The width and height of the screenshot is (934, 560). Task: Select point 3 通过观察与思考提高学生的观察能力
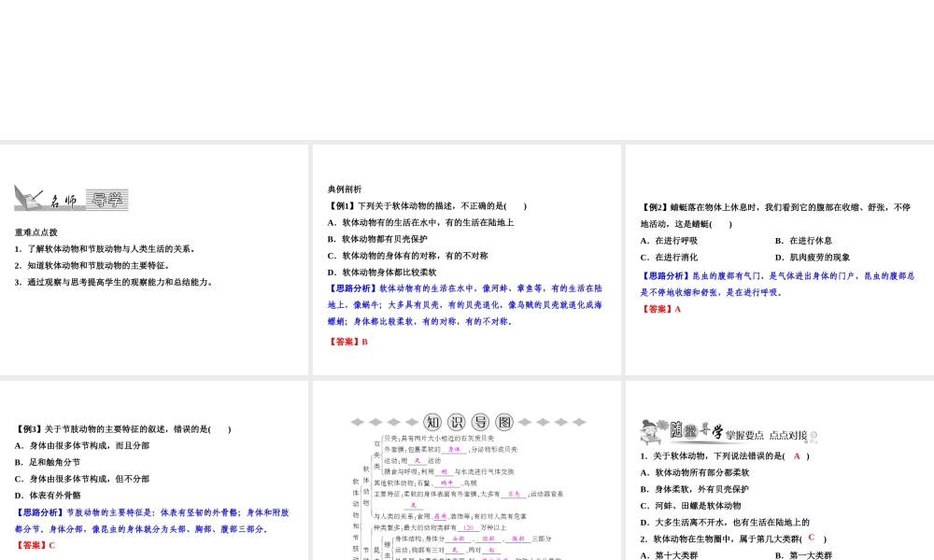pos(114,282)
